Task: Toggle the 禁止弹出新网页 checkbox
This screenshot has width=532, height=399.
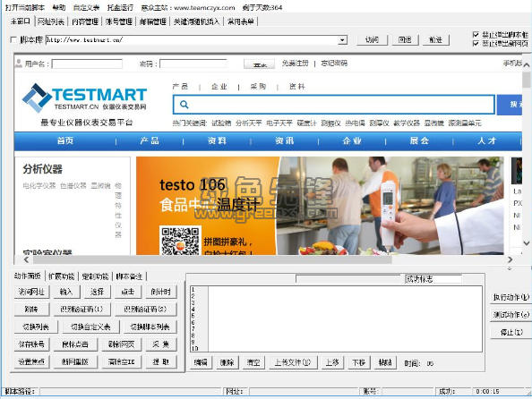Action: click(476, 44)
